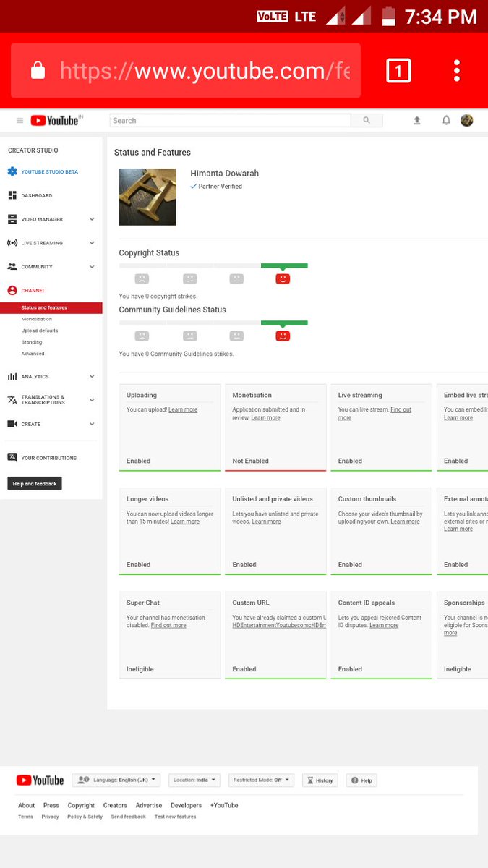Expand the Analytics section

pos(92,377)
